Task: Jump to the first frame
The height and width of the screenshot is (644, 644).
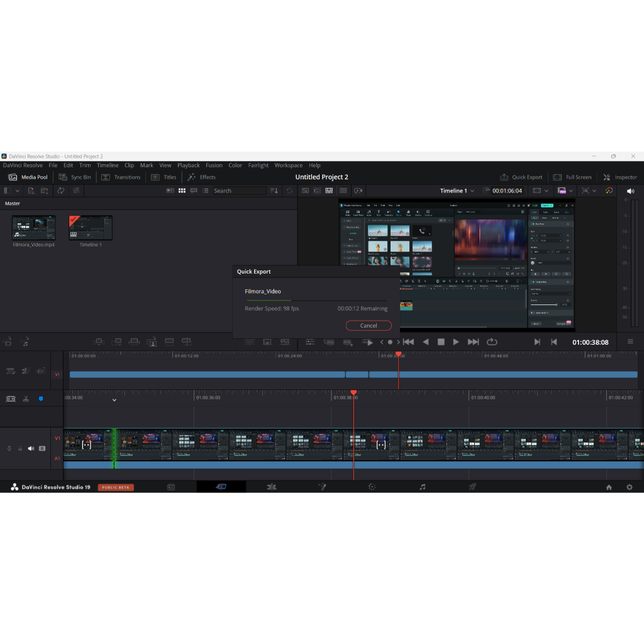Action: coord(408,341)
